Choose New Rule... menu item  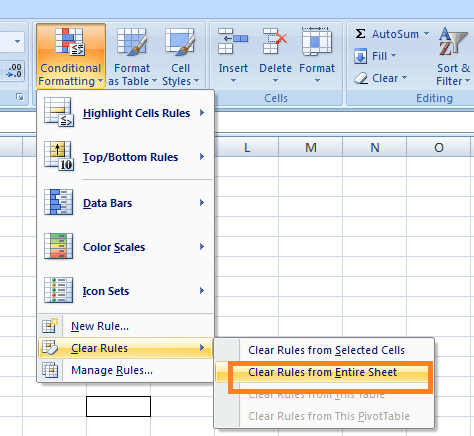pyautogui.click(x=125, y=326)
